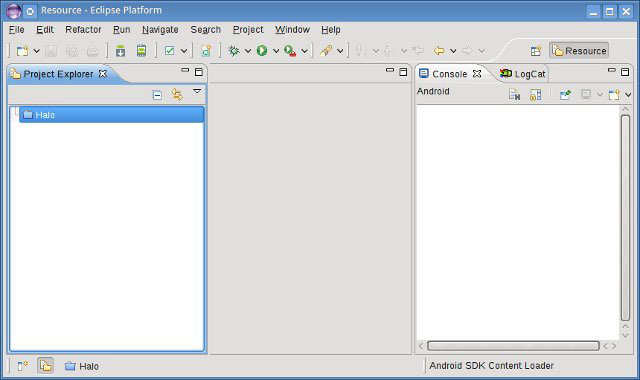This screenshot has width=640, height=380.
Task: Click the Print icon
Action: (x=93, y=51)
